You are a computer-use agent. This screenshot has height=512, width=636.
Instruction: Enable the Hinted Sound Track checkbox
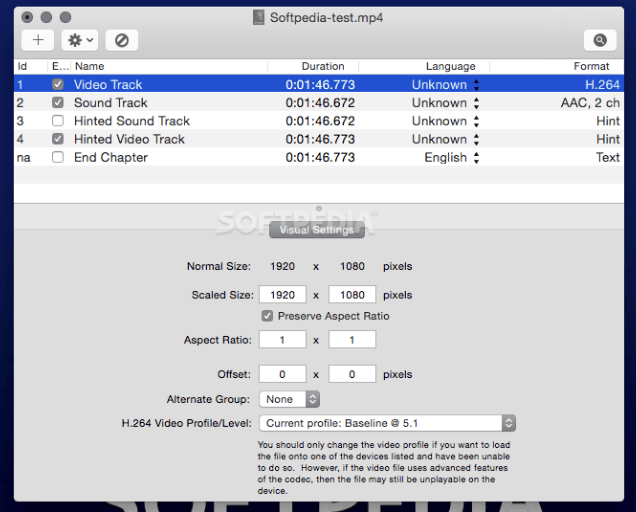[58, 121]
